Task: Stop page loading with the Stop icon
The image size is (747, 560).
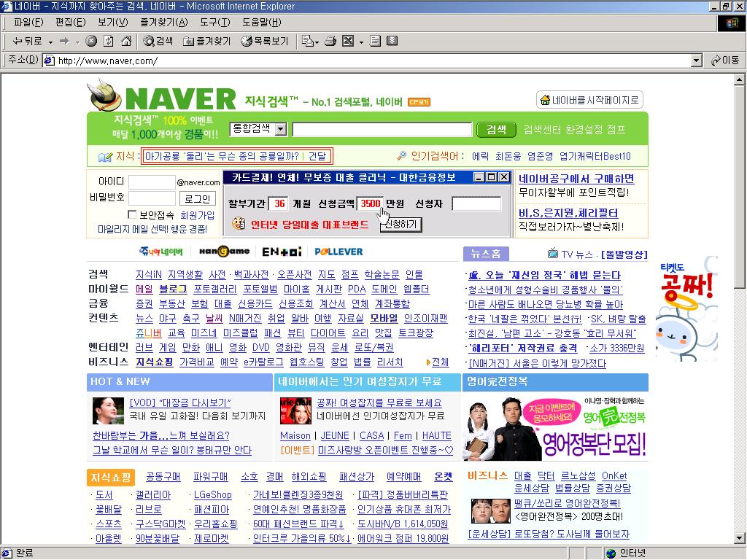Action: (x=91, y=42)
